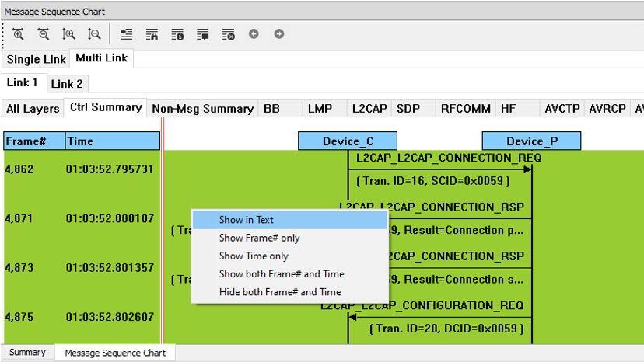This screenshot has height=362, width=644.
Task: Select the HF layer tab
Action: (x=517, y=108)
